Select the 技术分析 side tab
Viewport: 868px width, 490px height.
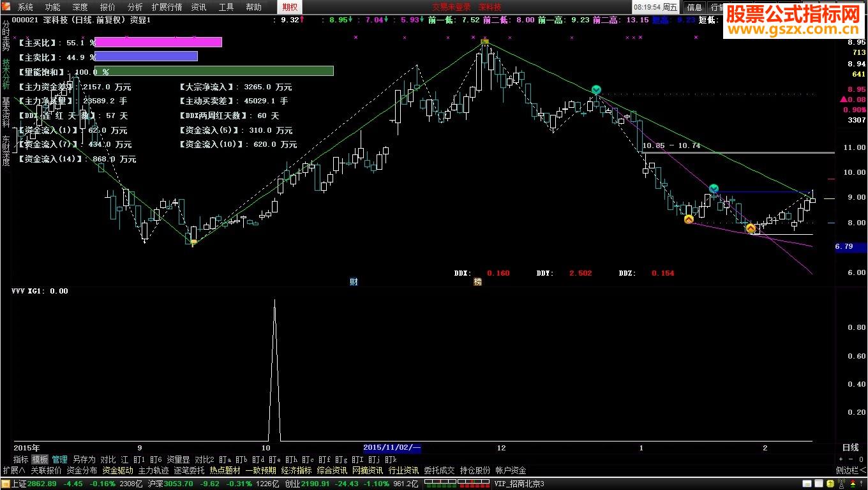6,74
